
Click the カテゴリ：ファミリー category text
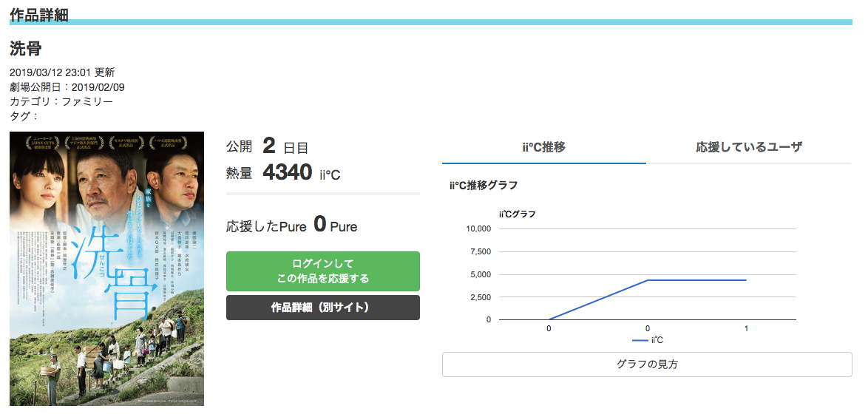tap(61, 101)
